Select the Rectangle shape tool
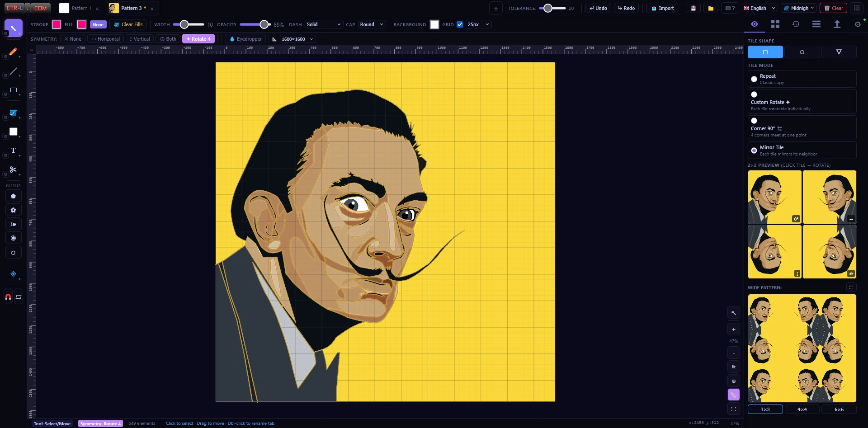 click(13, 90)
